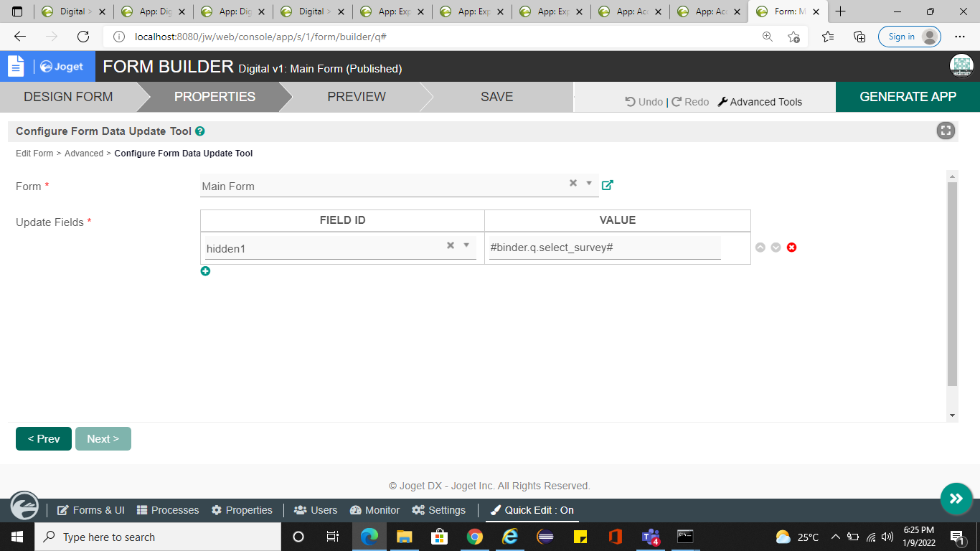The image size is (980, 551).
Task: Switch to the PROPERTIES step
Action: (215, 97)
